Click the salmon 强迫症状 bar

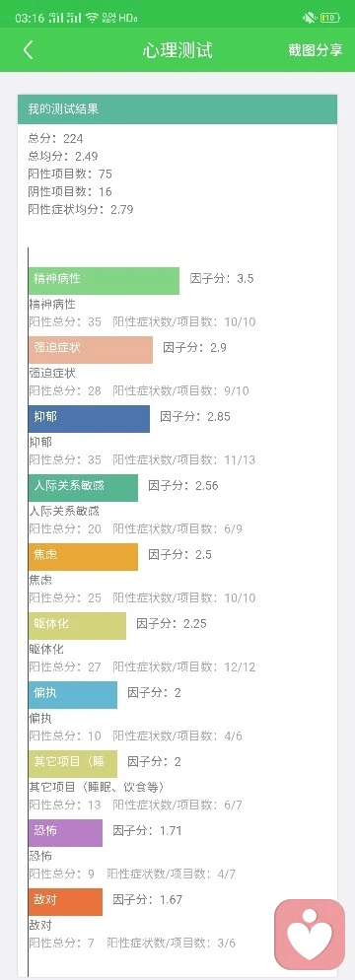(x=91, y=349)
